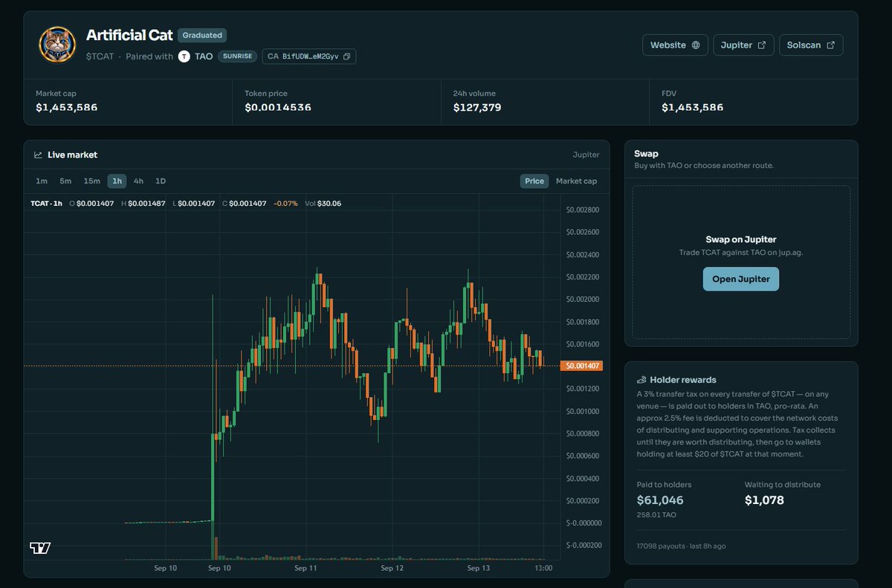The height and width of the screenshot is (588, 892).
Task: Click the Swap on Jupiter heading
Action: click(741, 239)
